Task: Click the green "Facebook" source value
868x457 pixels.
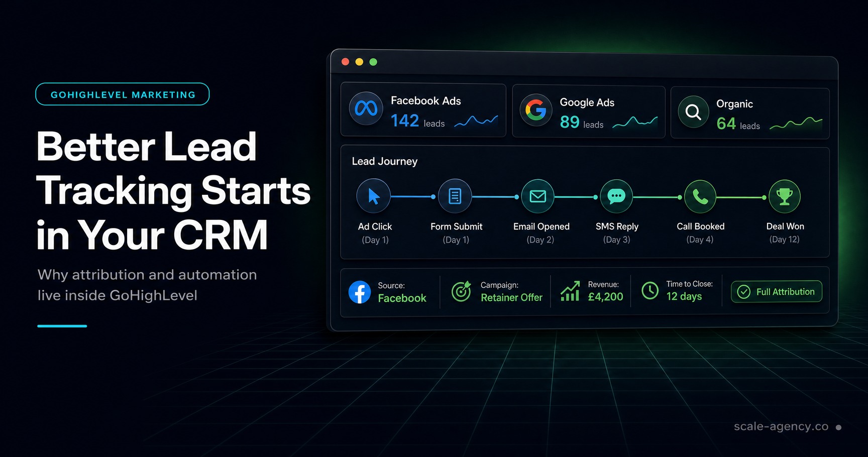Action: pos(402,298)
